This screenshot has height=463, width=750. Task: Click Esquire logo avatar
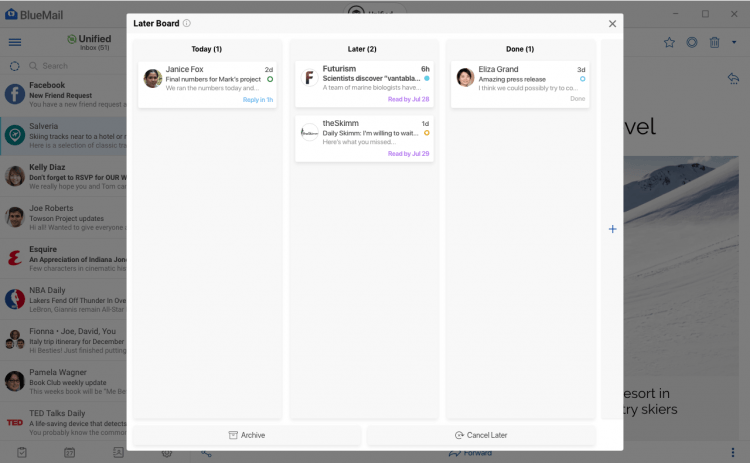(x=15, y=258)
